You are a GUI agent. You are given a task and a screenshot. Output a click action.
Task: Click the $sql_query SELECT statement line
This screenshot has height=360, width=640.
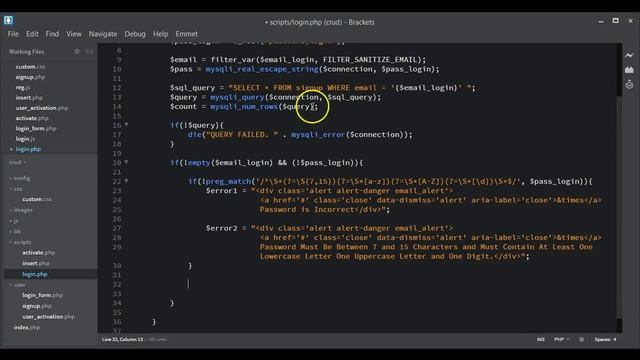pyautogui.click(x=323, y=88)
